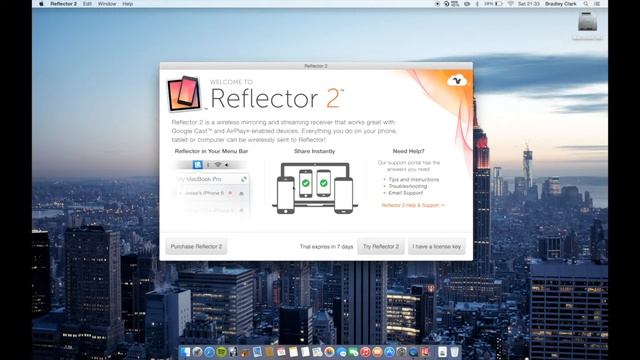Viewport: 640px width, 360px height.
Task: Click the Reflector 2 icon in the Dock
Action: pos(425,352)
